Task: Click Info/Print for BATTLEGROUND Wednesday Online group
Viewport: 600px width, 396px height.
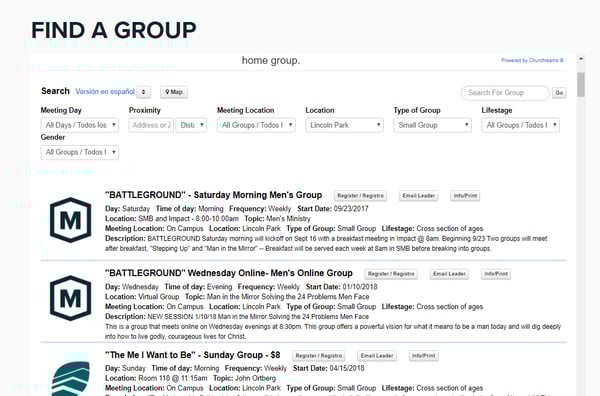Action: coord(496,274)
